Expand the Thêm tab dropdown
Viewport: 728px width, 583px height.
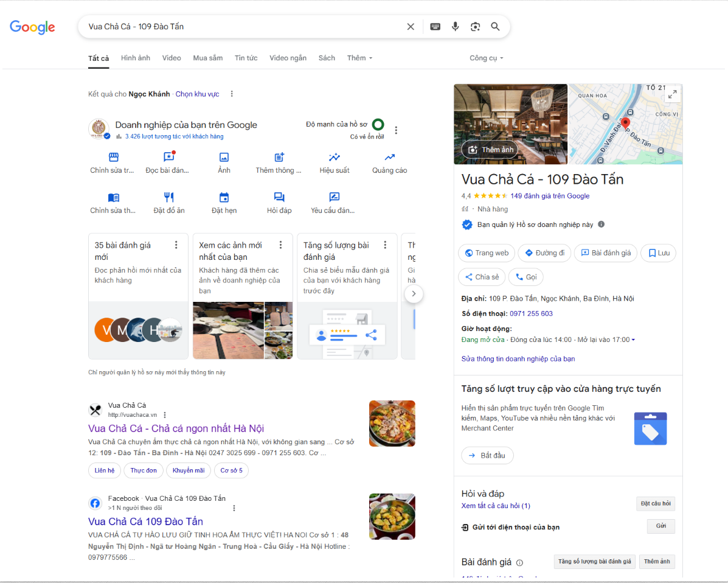[359, 58]
